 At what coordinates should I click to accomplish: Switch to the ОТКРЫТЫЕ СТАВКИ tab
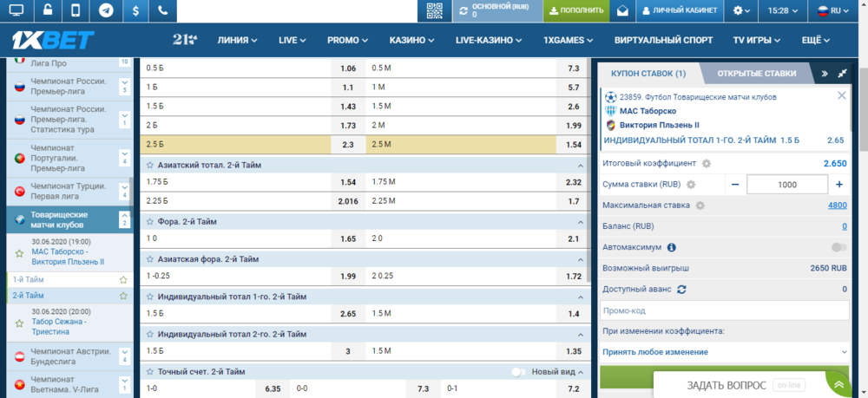756,73
